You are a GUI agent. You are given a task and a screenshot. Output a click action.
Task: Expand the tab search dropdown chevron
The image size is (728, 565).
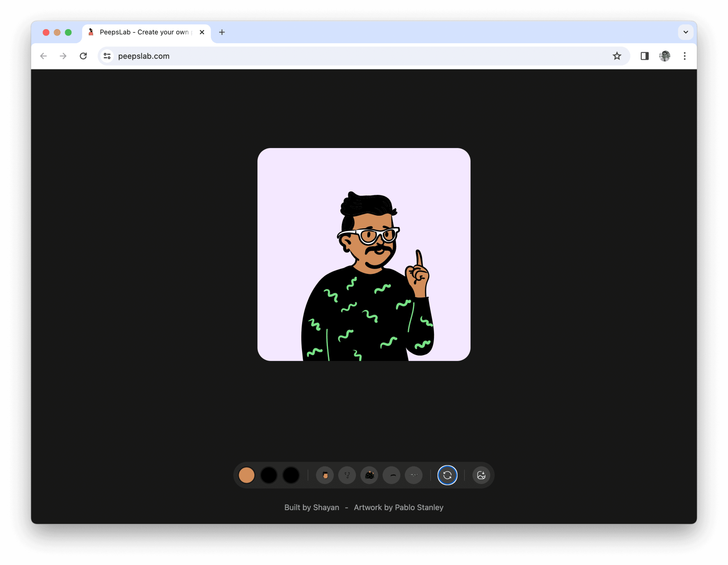click(x=686, y=32)
